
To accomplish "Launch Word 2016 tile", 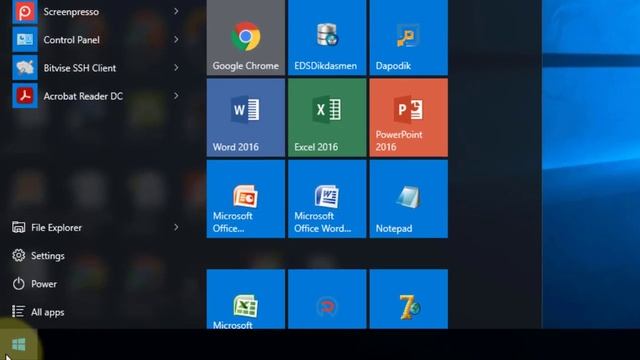I will (x=246, y=118).
